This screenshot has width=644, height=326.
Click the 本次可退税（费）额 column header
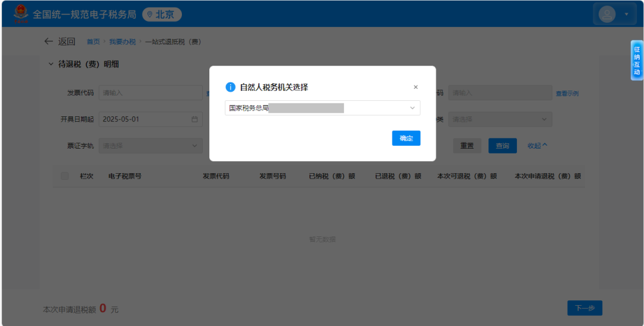coord(467,176)
